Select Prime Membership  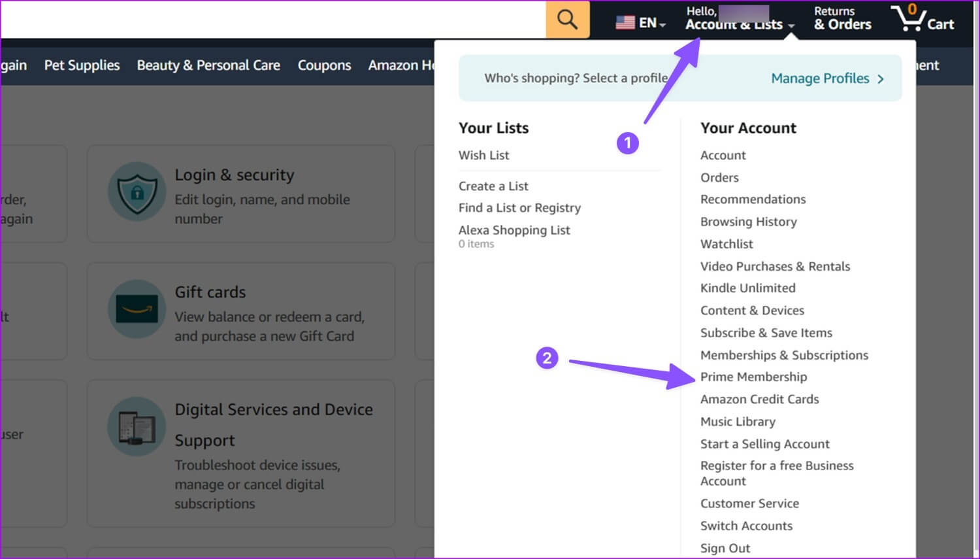point(753,377)
